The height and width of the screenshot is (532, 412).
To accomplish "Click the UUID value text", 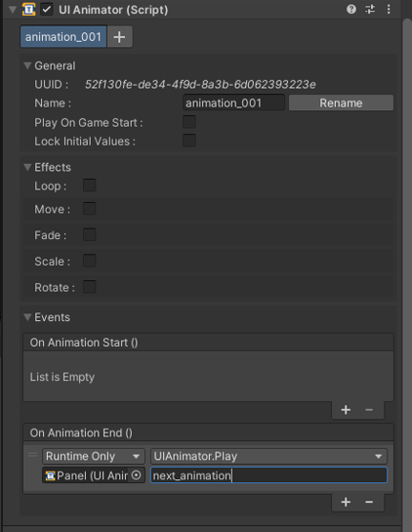I will click(x=200, y=84).
